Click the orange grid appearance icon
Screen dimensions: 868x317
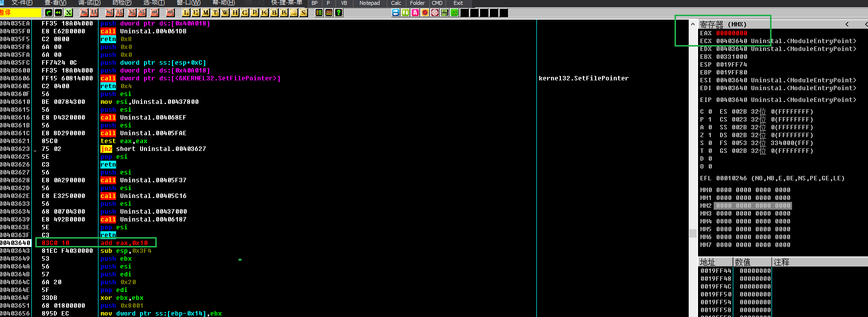329,13
